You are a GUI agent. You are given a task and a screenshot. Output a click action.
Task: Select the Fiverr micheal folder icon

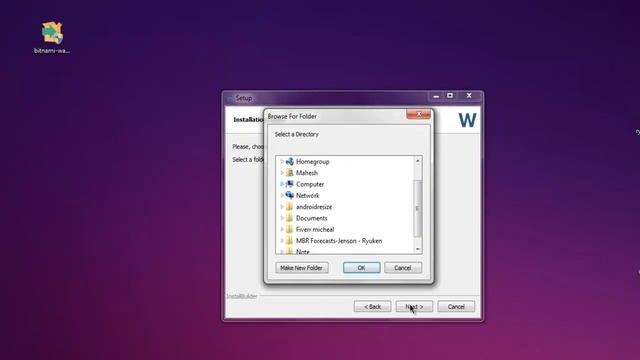(x=289, y=229)
